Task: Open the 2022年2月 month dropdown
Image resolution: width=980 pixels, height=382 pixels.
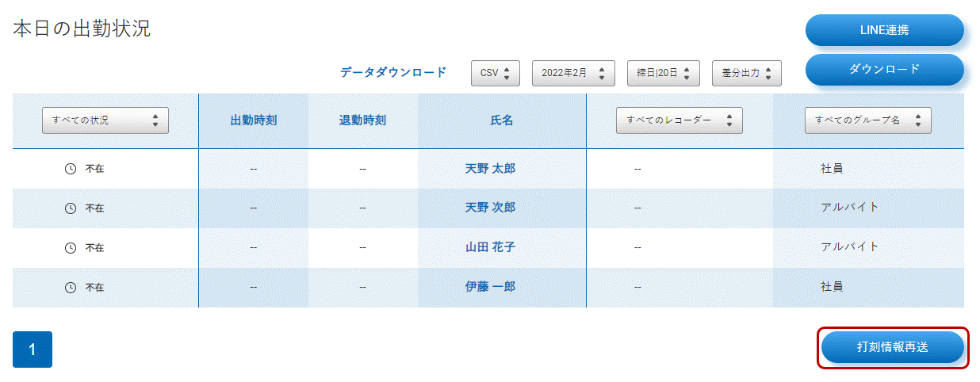Action: (x=572, y=73)
